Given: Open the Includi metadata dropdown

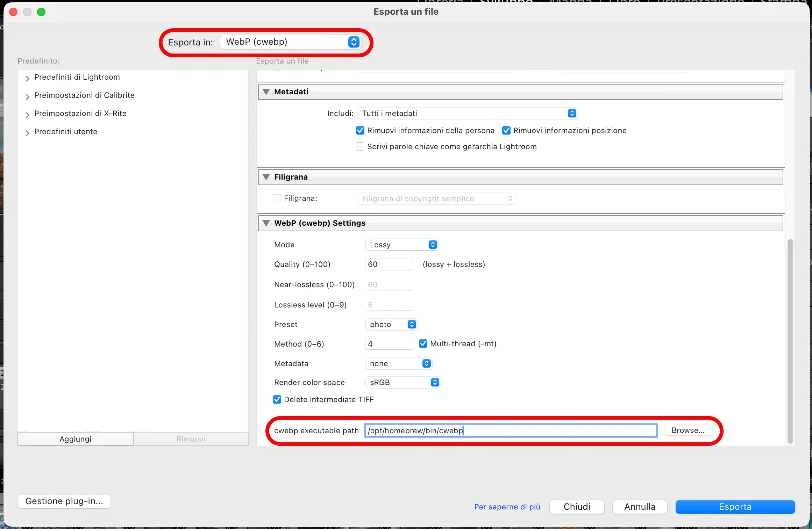Looking at the screenshot, I should 467,113.
